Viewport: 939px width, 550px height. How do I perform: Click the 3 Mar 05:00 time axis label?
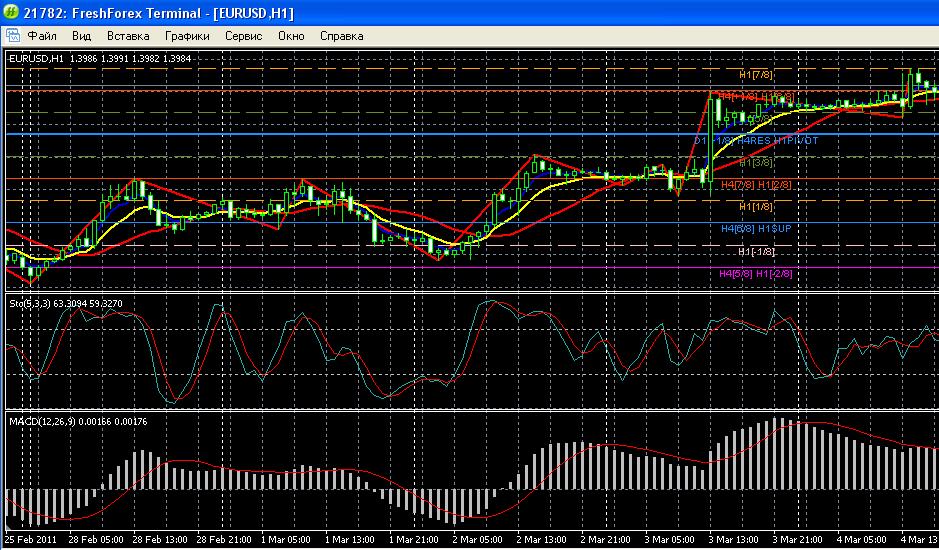670,539
